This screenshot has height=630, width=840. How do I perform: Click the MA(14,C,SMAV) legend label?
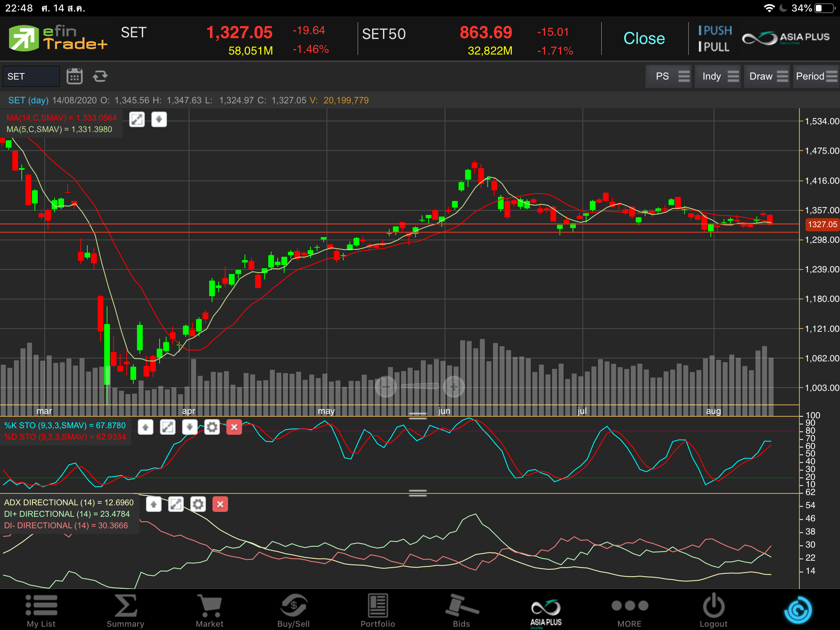tap(62, 118)
